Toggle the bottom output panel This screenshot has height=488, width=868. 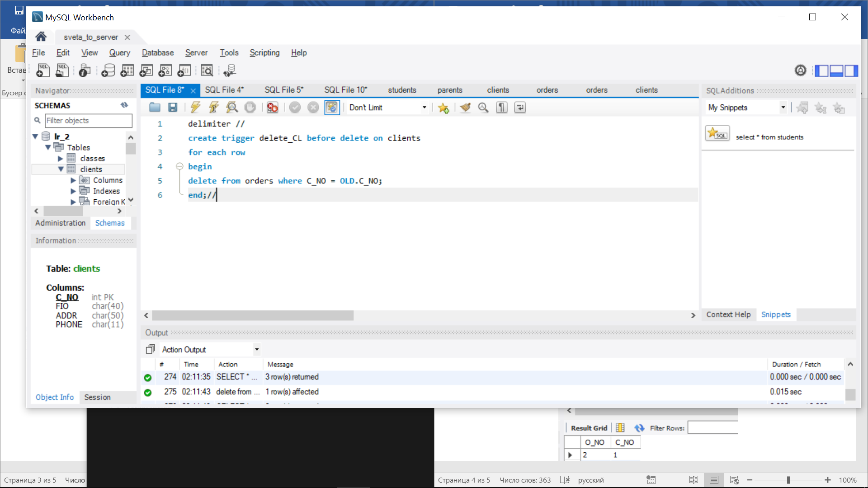(x=836, y=71)
